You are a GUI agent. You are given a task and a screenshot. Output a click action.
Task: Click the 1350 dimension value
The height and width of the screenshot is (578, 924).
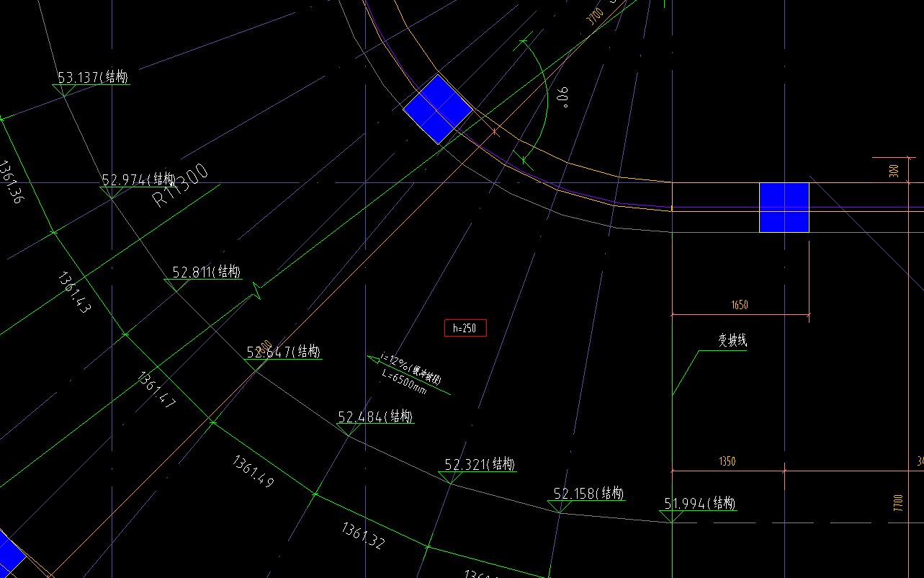[727, 461]
